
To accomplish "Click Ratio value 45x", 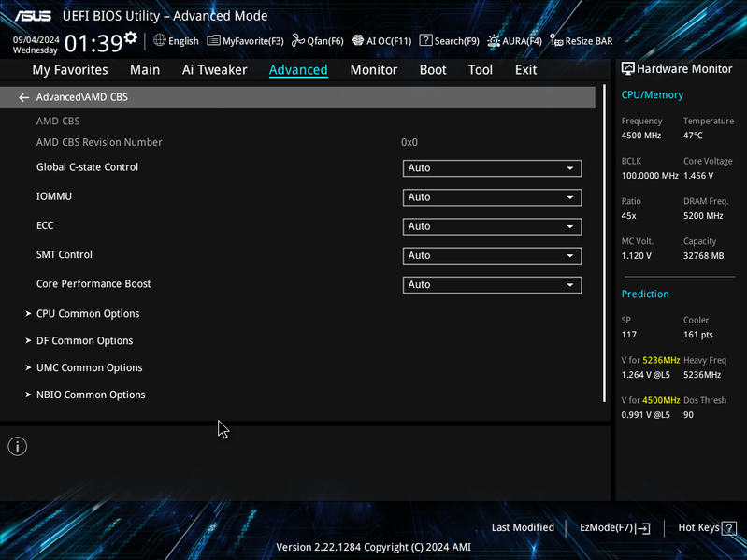I will pos(628,216).
